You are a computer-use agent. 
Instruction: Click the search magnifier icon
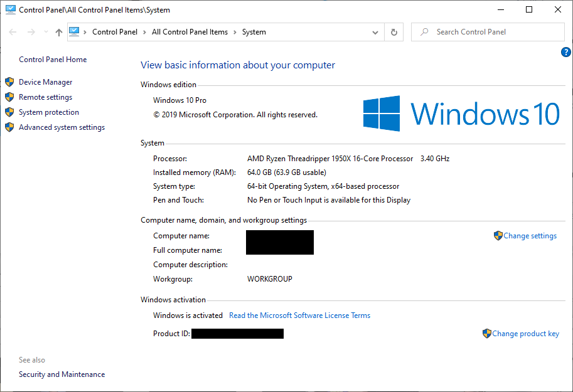pos(424,32)
